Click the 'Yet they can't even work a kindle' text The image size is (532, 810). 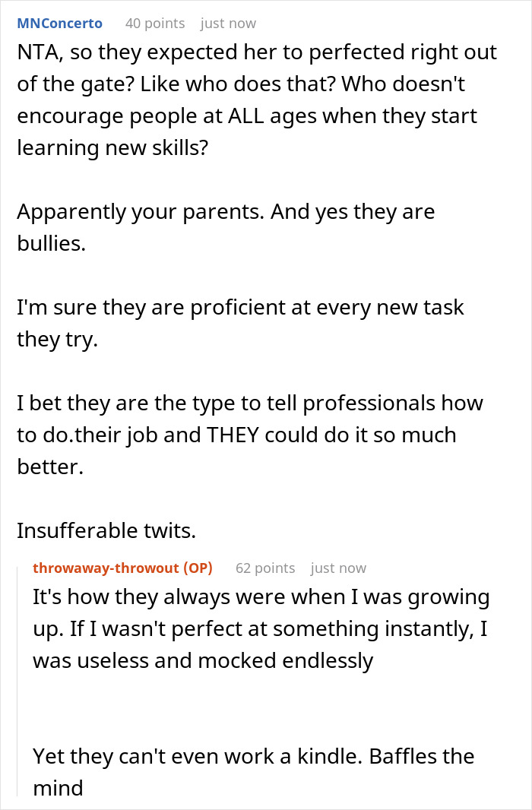[253, 771]
